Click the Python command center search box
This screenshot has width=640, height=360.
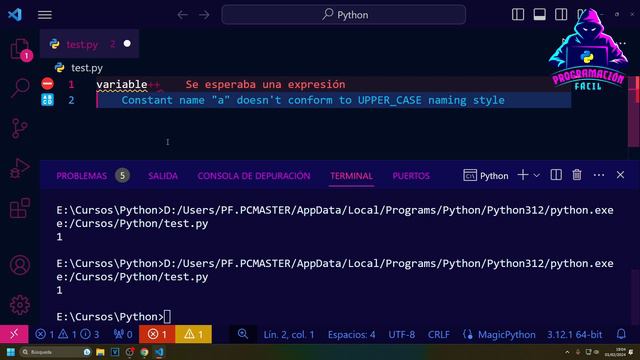click(x=344, y=15)
